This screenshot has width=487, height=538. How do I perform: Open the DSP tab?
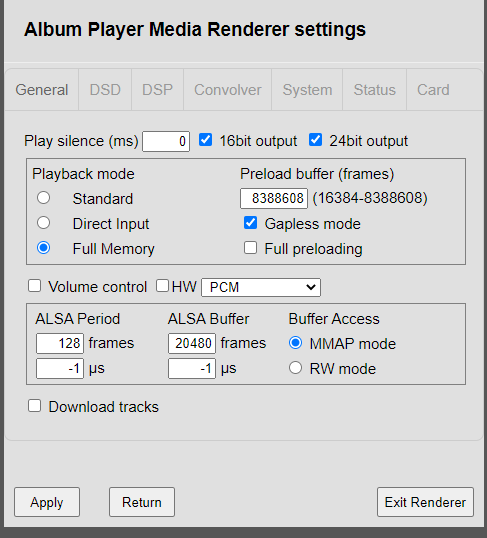(158, 90)
